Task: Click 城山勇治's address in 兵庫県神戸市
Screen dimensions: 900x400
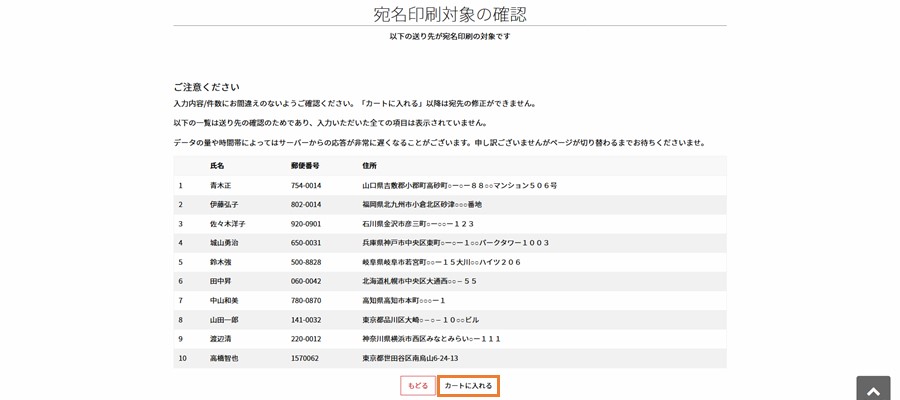Action: point(455,243)
